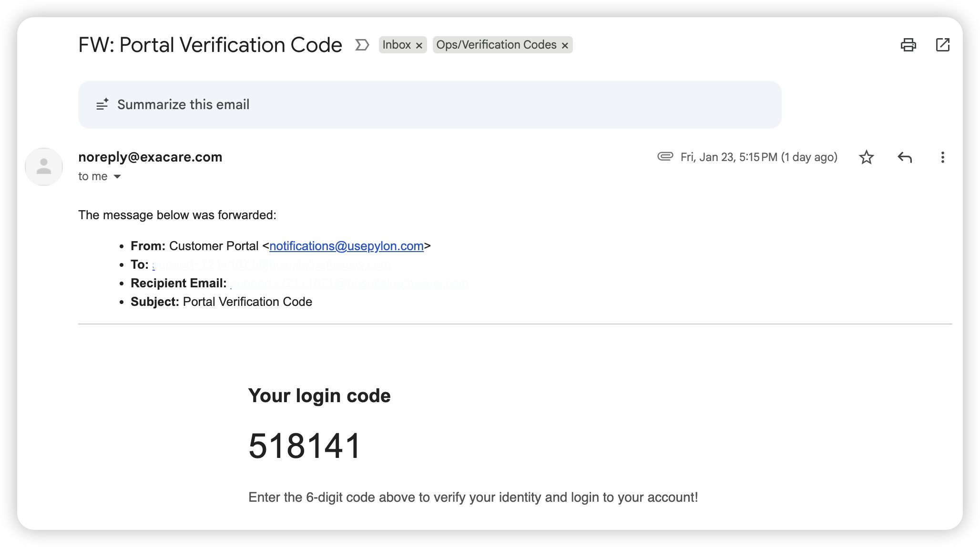Remove the Inbox label

(419, 45)
